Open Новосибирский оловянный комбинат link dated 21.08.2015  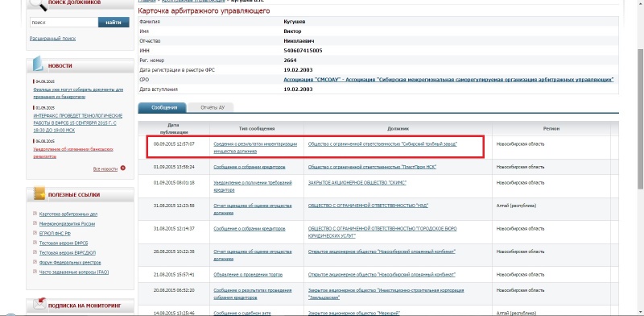pyautogui.click(x=382, y=274)
